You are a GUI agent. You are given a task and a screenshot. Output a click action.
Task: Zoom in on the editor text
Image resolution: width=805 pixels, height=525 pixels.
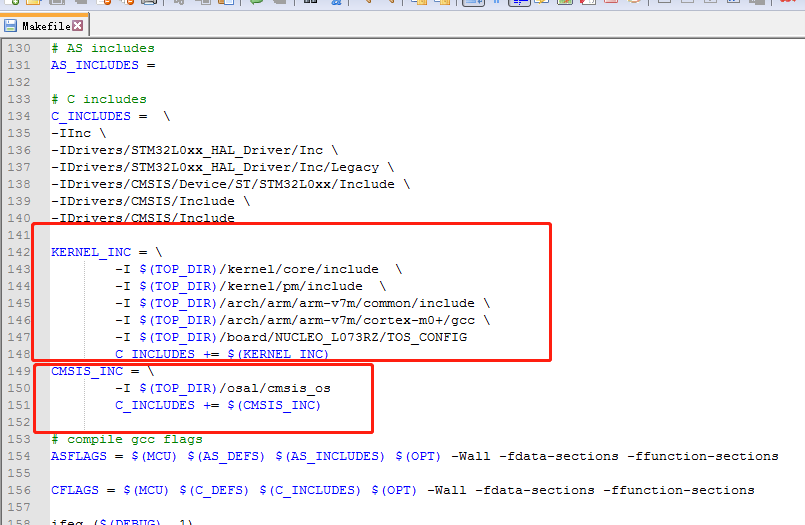[364, 2]
